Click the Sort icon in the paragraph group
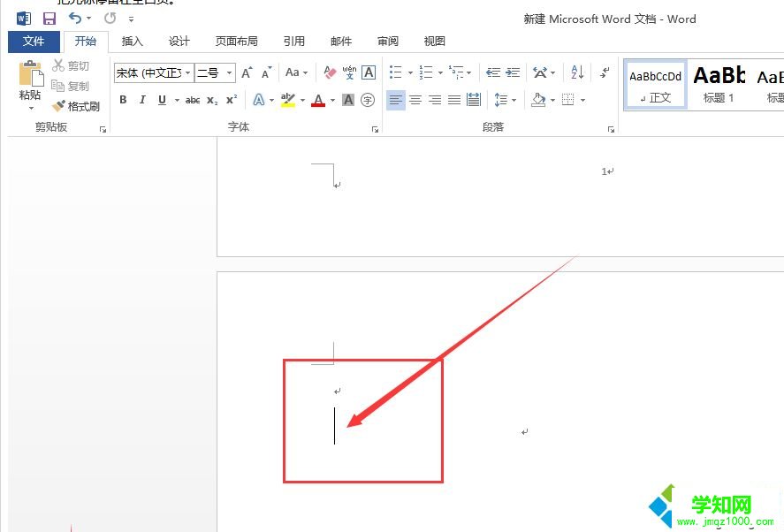Viewport: 784px width, 532px height. (x=575, y=72)
